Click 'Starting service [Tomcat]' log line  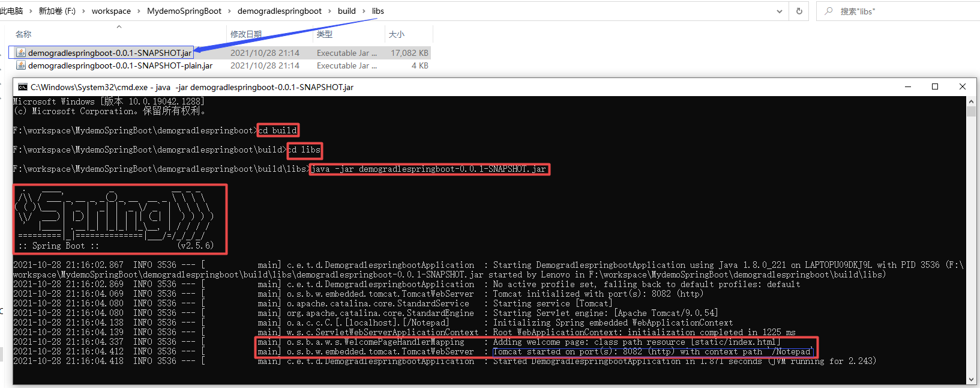click(x=553, y=303)
